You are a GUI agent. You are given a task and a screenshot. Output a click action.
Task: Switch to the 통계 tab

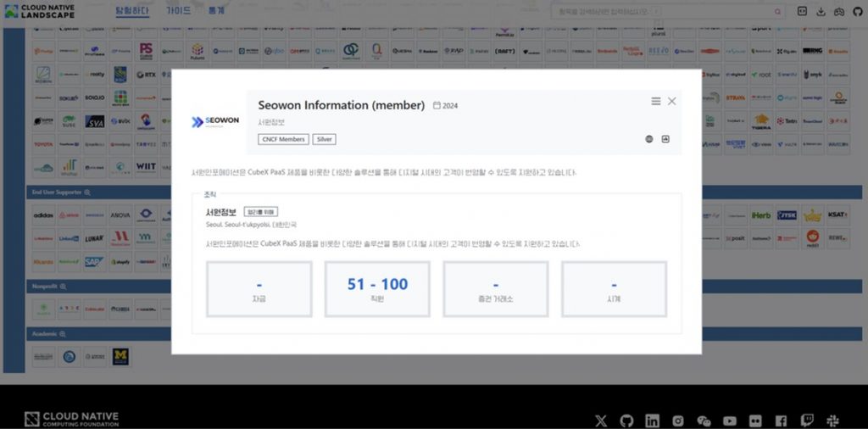[x=216, y=10]
